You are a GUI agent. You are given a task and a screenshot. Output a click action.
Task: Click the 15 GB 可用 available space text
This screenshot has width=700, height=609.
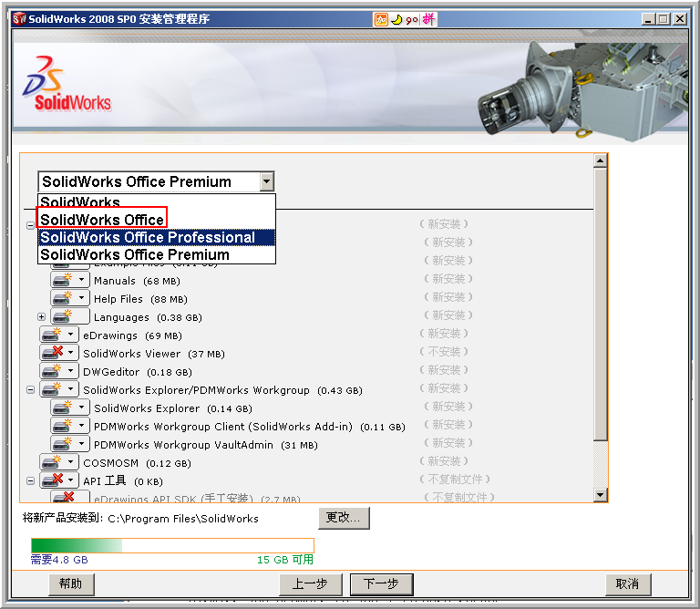click(x=285, y=560)
